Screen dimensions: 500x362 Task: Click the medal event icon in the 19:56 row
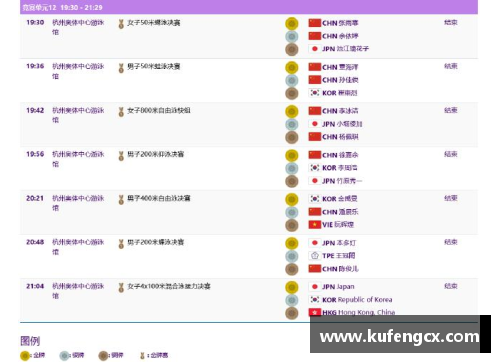[121, 156]
